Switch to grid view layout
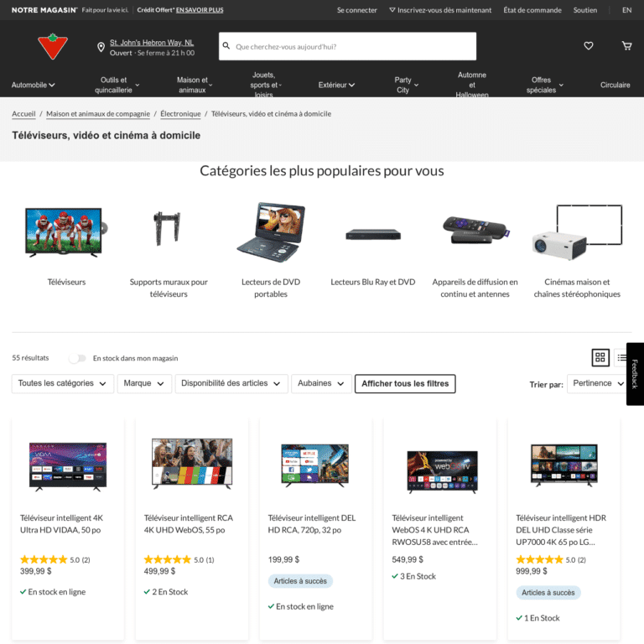644x644 pixels. click(600, 357)
